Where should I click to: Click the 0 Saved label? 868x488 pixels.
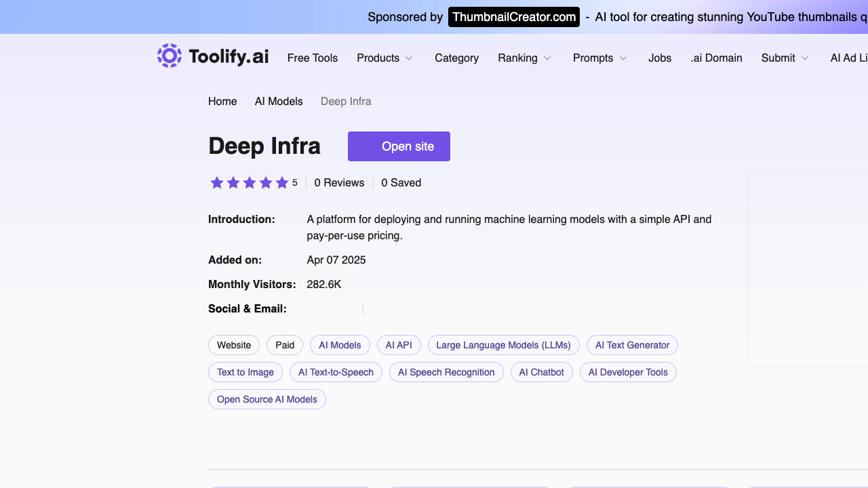click(401, 183)
